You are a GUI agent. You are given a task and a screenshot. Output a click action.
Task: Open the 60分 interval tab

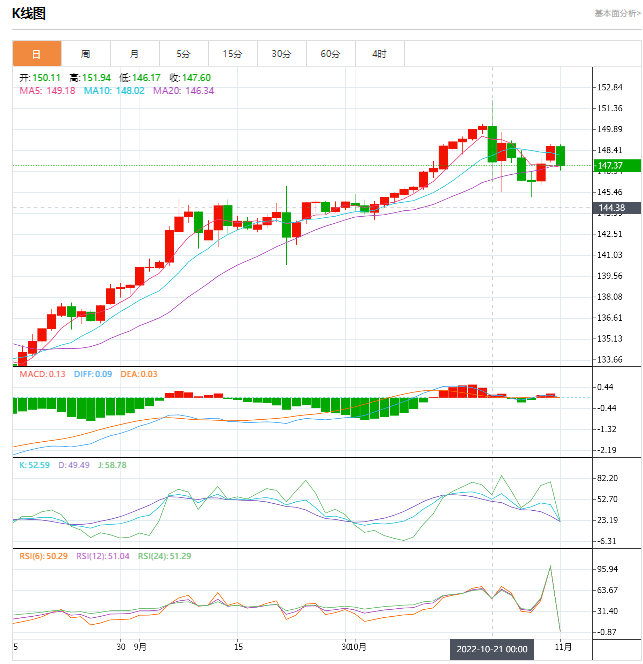(330, 54)
